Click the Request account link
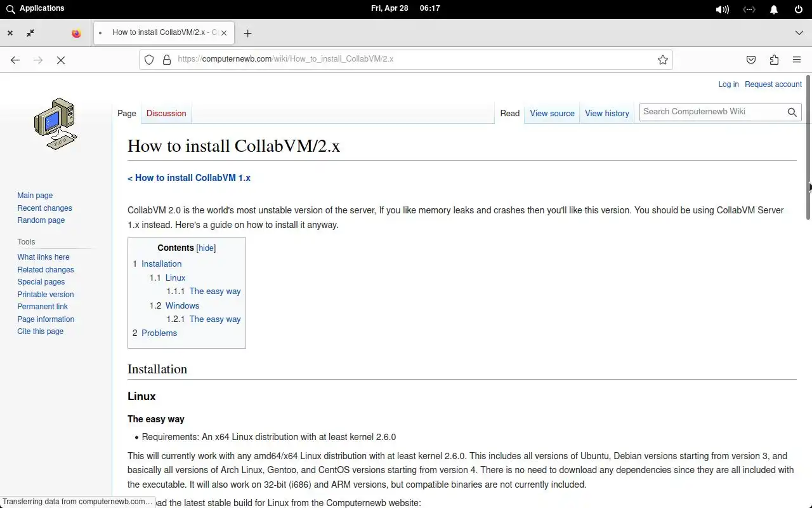Viewport: 812px width, 508px height. (773, 84)
